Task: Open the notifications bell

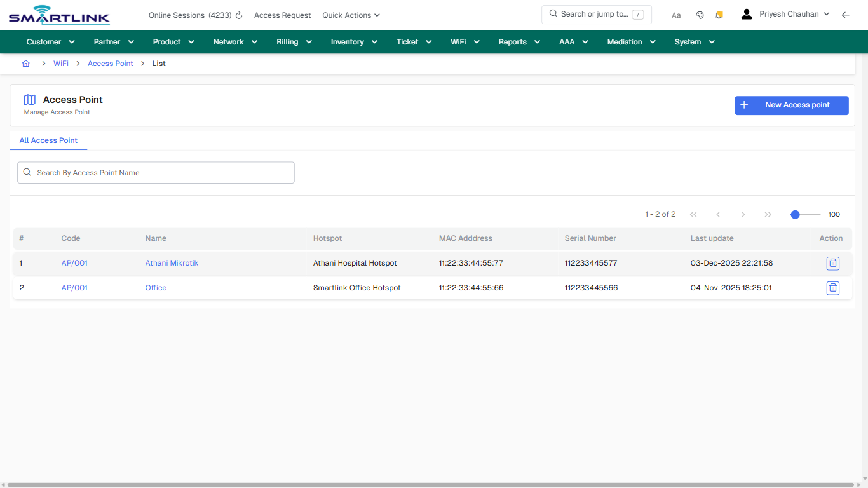Action: (x=719, y=14)
